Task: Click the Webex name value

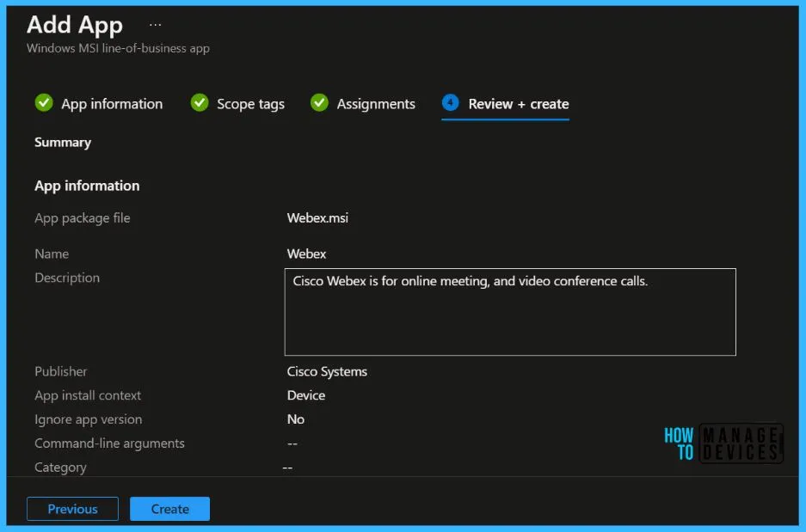Action: (306, 254)
